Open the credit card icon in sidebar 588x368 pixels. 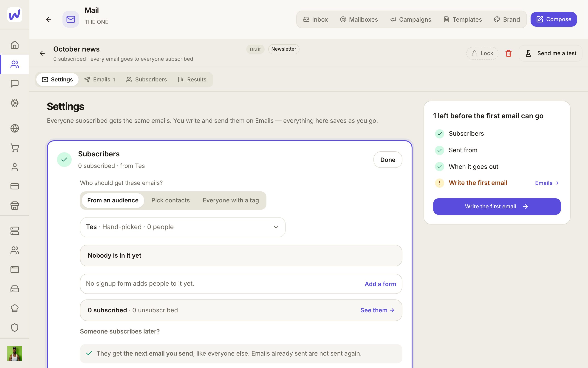coord(14,186)
